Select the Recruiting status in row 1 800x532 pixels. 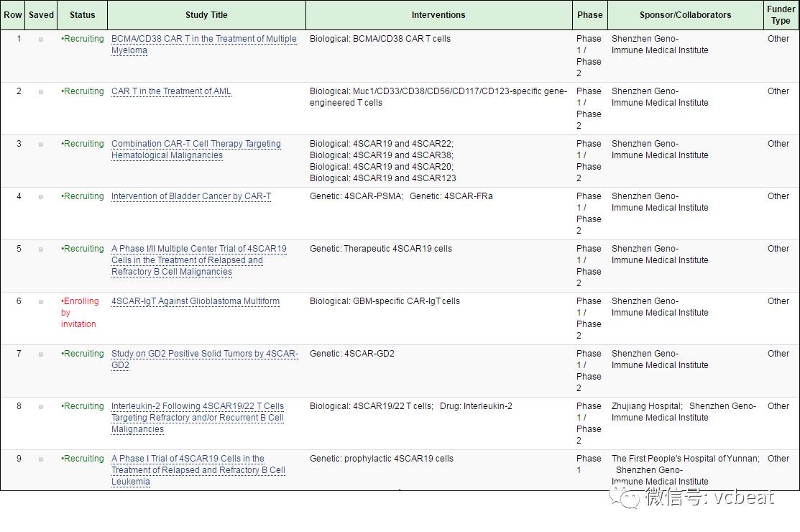[83, 39]
